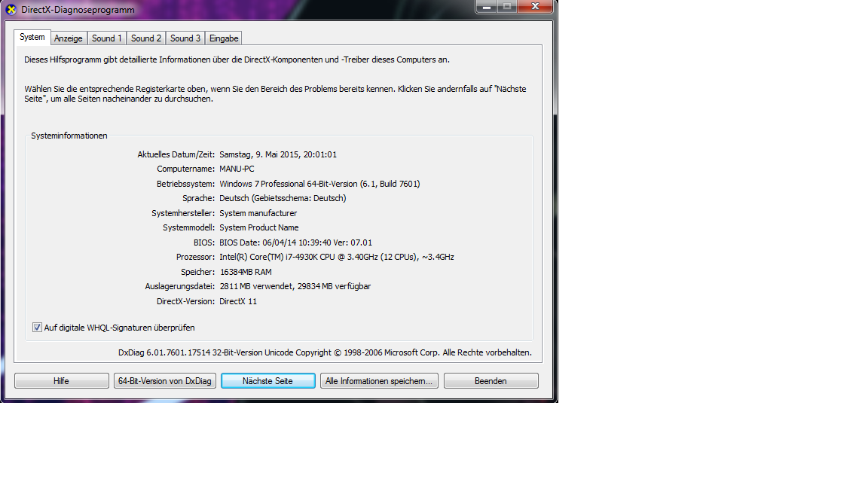Select the System tab

[32, 37]
